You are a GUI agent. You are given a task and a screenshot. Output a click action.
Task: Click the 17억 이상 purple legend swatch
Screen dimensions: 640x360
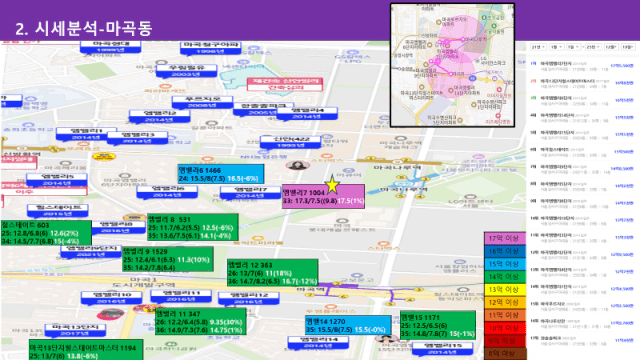[504, 238]
